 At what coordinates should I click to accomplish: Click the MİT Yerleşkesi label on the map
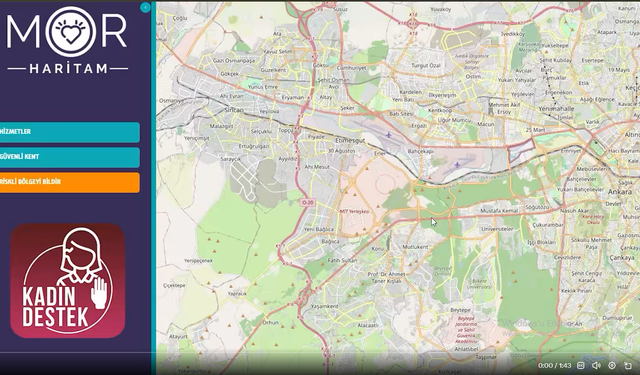coord(354,211)
